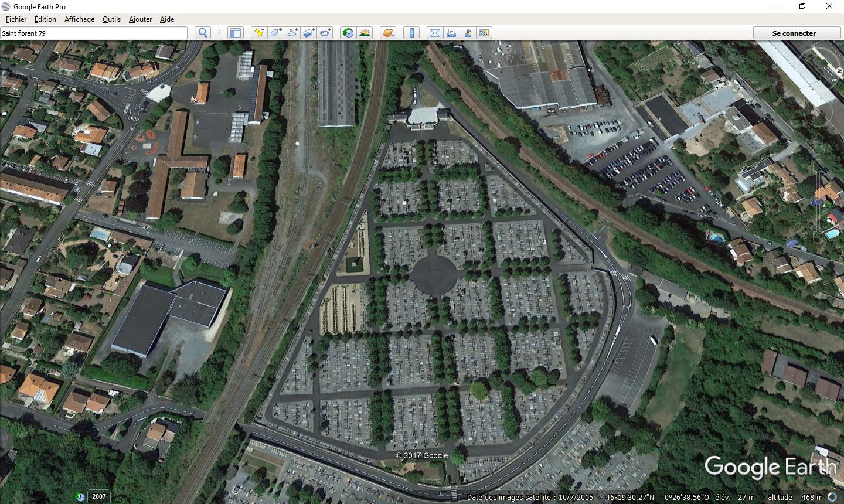Save image of current view
This screenshot has height=504, width=844.
[x=468, y=33]
